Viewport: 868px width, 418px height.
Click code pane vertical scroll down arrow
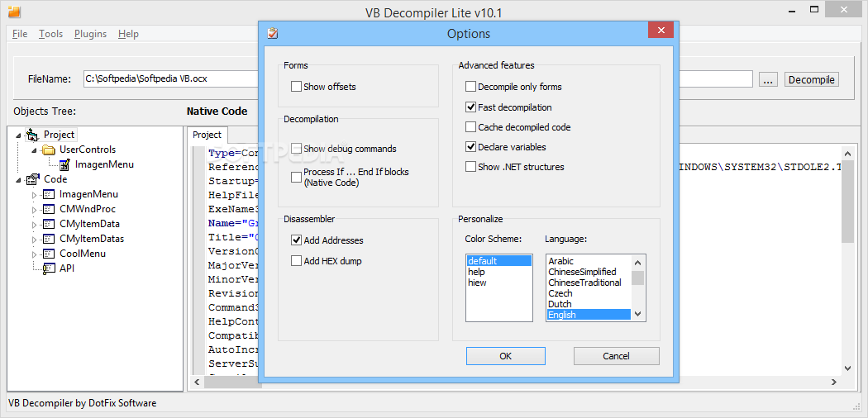coord(847,368)
